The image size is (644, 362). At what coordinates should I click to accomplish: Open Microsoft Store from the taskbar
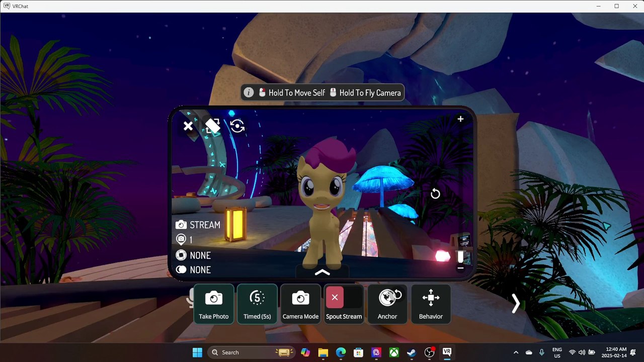click(358, 352)
